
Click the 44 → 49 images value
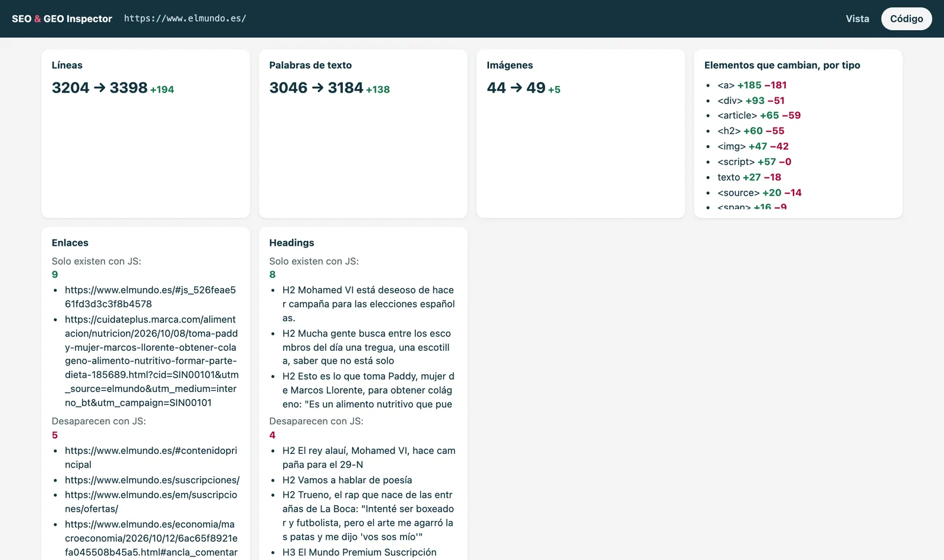coord(516,88)
